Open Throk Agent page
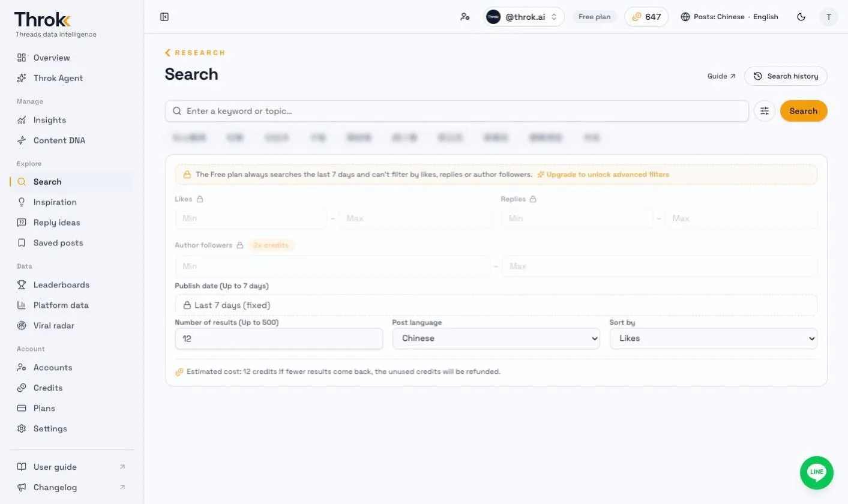Image resolution: width=848 pixels, height=504 pixels. click(72, 78)
